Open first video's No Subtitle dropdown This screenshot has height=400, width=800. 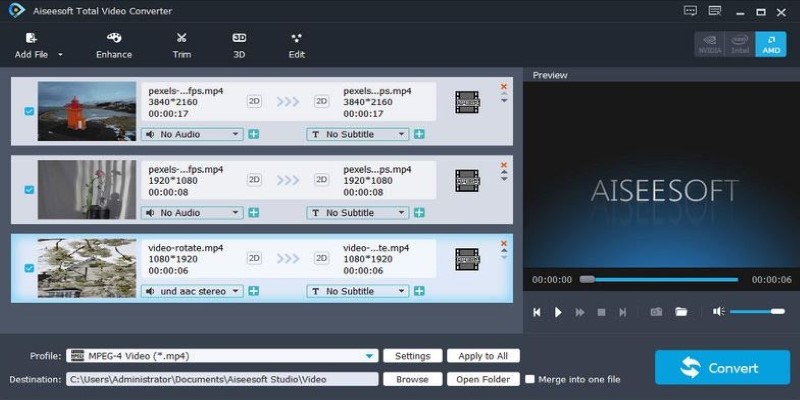coord(402,134)
